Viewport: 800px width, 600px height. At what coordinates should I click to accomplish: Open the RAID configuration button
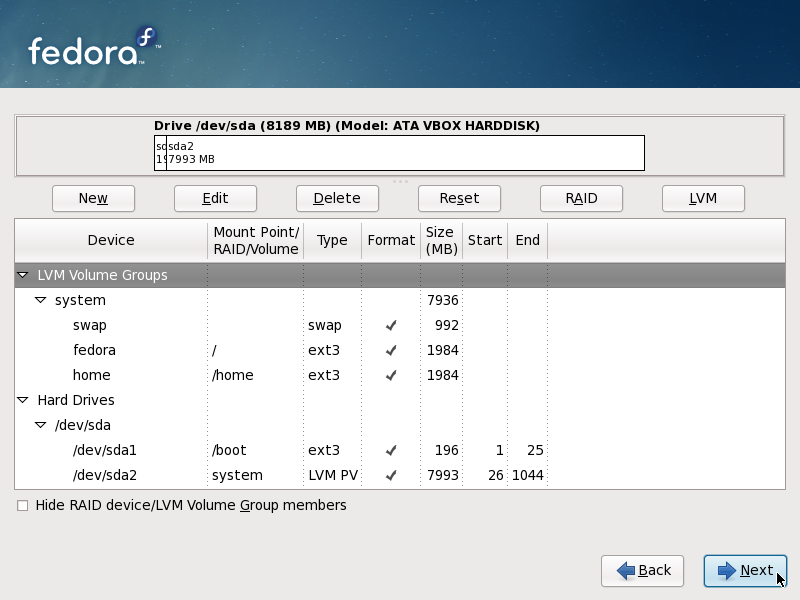point(581,198)
